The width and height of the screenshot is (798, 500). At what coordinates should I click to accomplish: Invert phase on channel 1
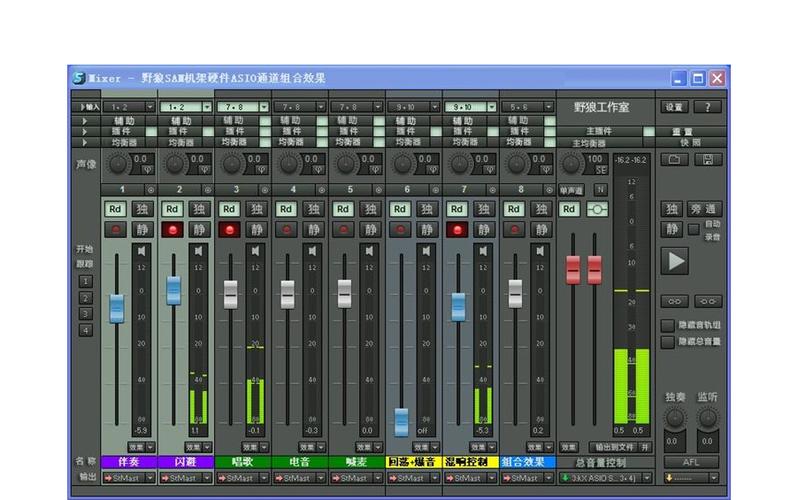click(x=148, y=170)
